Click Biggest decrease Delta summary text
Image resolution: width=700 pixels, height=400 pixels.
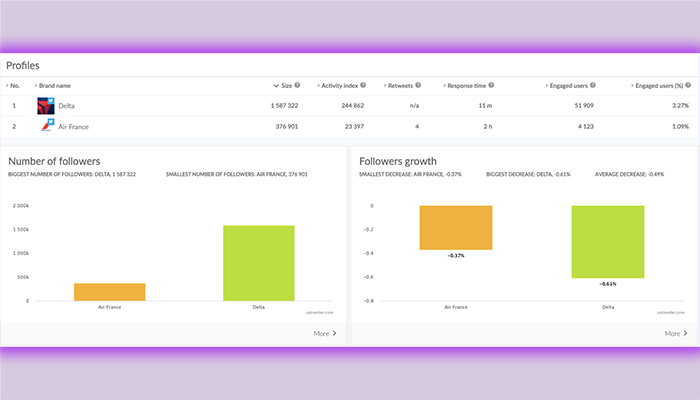coord(528,175)
